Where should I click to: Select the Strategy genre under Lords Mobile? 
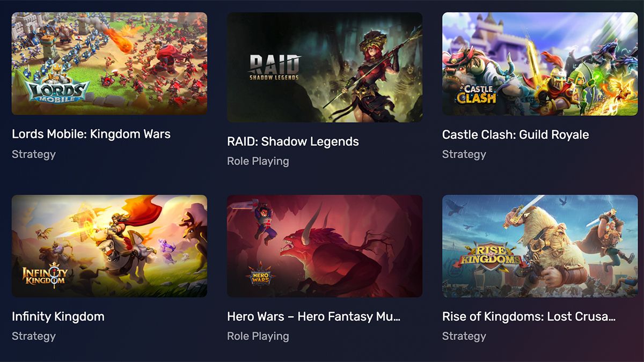click(34, 154)
